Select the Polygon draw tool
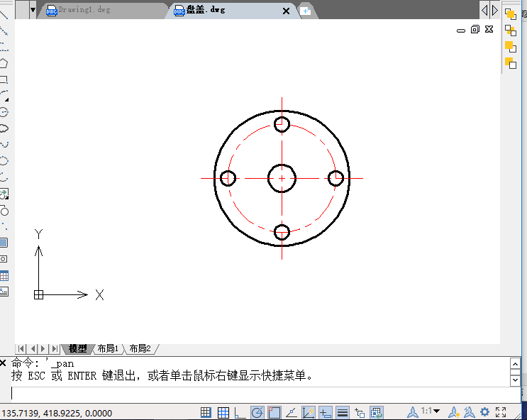Image resolution: width=527 pixels, height=420 pixels. pos(4,63)
